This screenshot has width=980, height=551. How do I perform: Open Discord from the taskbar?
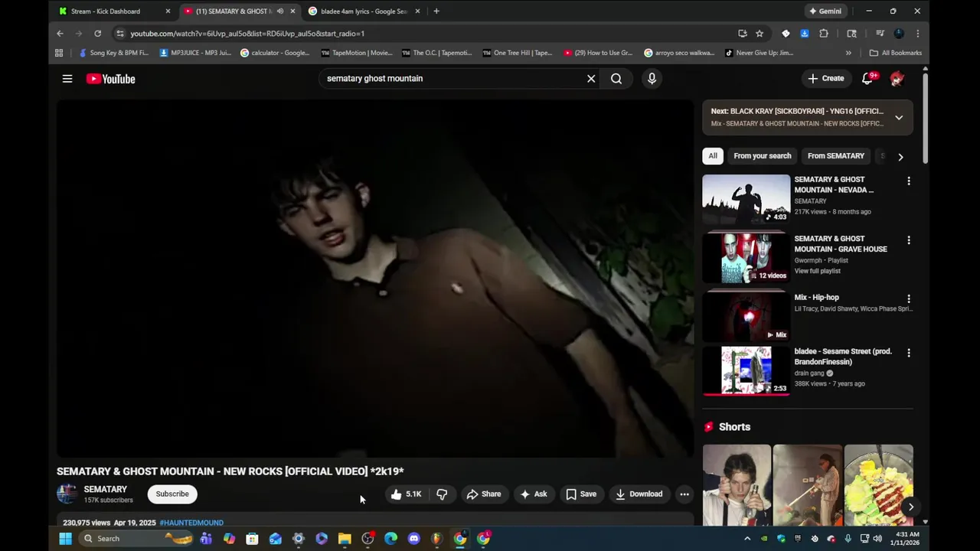(x=414, y=539)
